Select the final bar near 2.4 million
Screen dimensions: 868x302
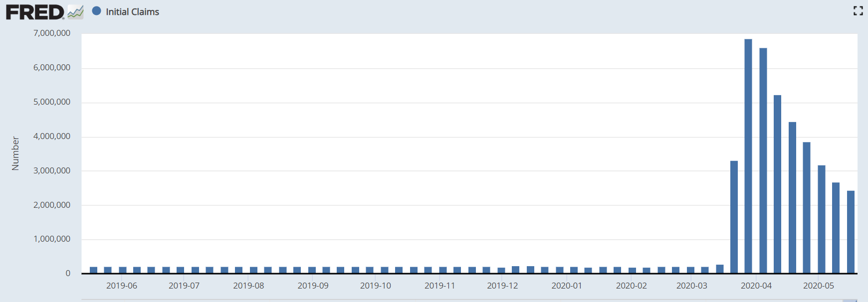click(851, 232)
